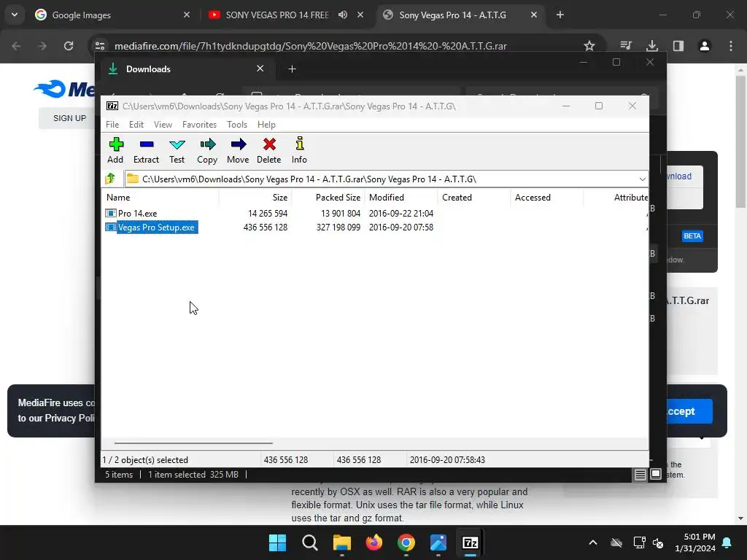The image size is (747, 560).
Task: Open taskbar Search
Action: pos(309,542)
